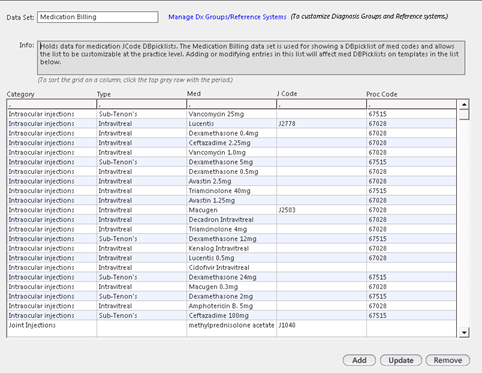Click scrollbar up arrow in grid

click(x=464, y=105)
